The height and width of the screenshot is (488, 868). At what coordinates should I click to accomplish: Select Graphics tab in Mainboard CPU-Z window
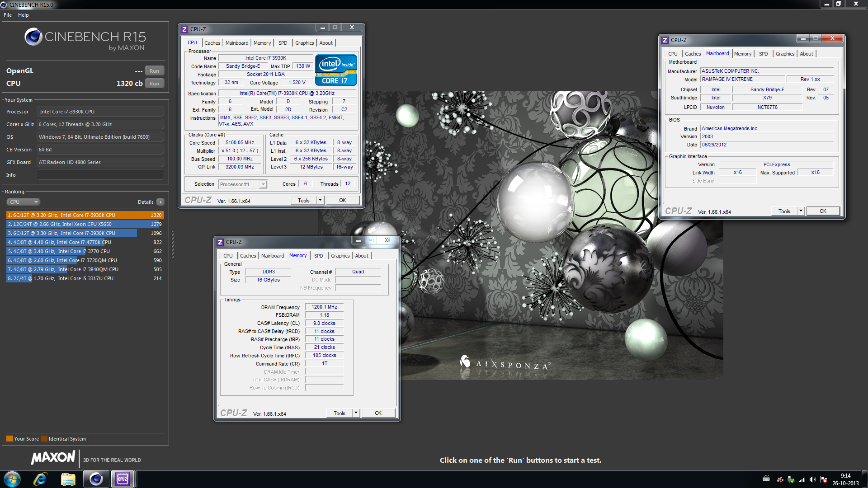[785, 54]
